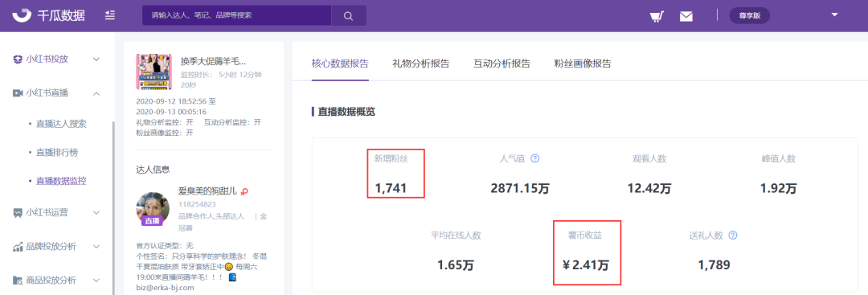Open 直播达人搜索 menu item
The height and width of the screenshot is (295, 868).
click(61, 124)
